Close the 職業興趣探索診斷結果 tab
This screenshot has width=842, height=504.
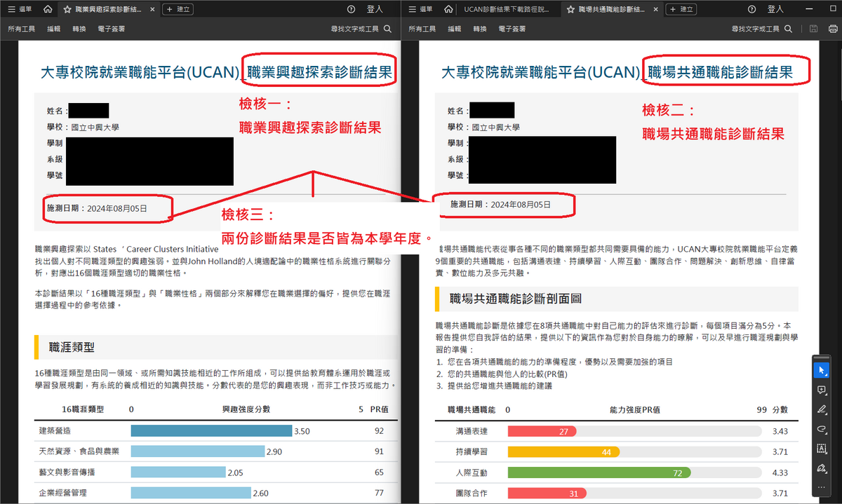tap(152, 9)
